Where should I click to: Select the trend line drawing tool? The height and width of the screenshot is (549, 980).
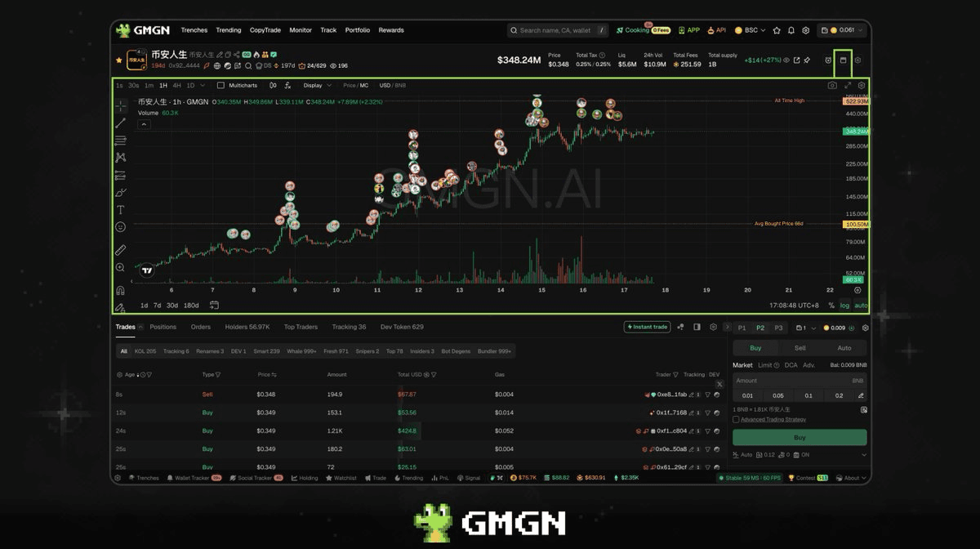pos(121,123)
